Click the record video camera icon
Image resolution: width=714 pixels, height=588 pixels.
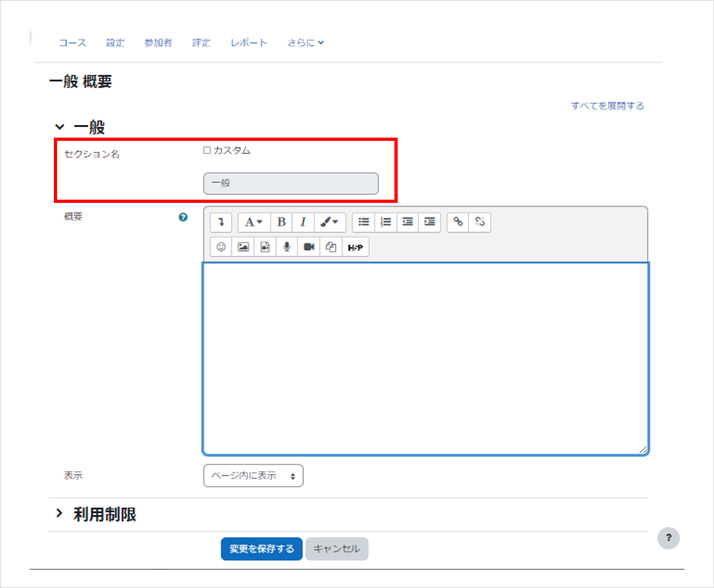pyautogui.click(x=309, y=247)
